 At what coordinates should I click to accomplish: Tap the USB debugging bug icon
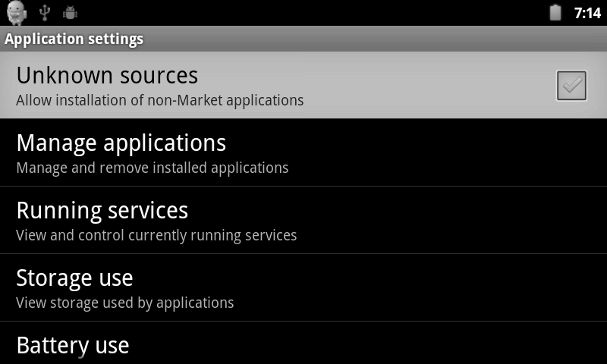[70, 13]
